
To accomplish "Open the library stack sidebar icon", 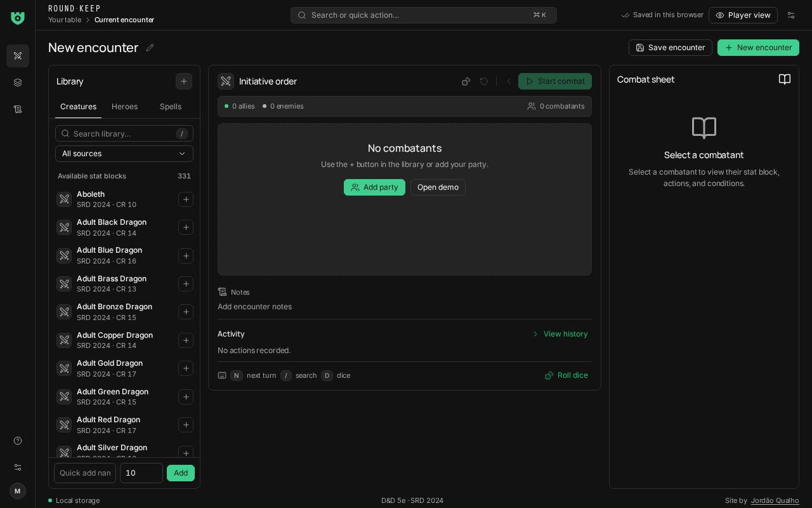I will pos(18,83).
